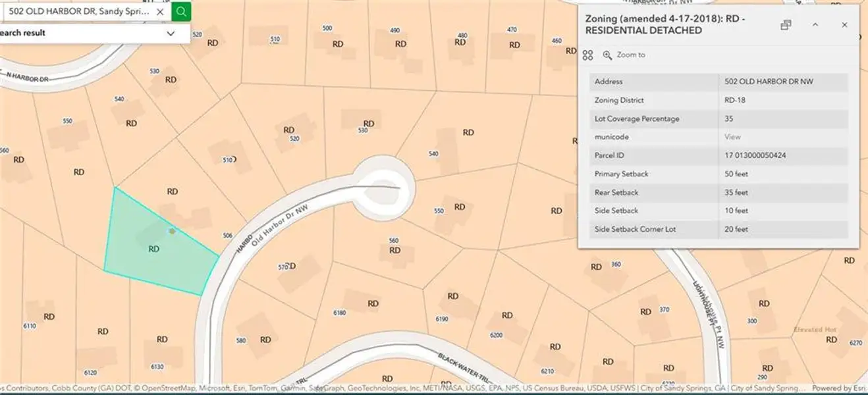Click the Zoom to magnifier icon

607,55
